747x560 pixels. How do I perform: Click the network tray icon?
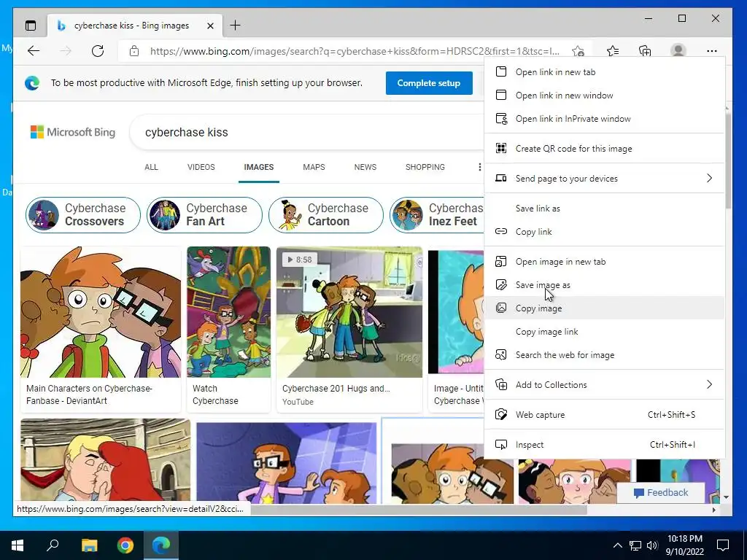click(x=635, y=545)
